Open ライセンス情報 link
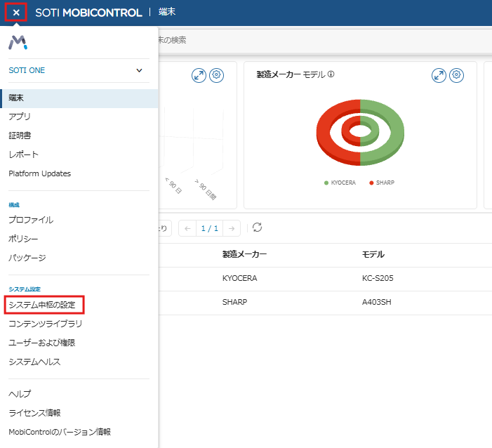Viewport: 492px width, 448px height. point(34,413)
